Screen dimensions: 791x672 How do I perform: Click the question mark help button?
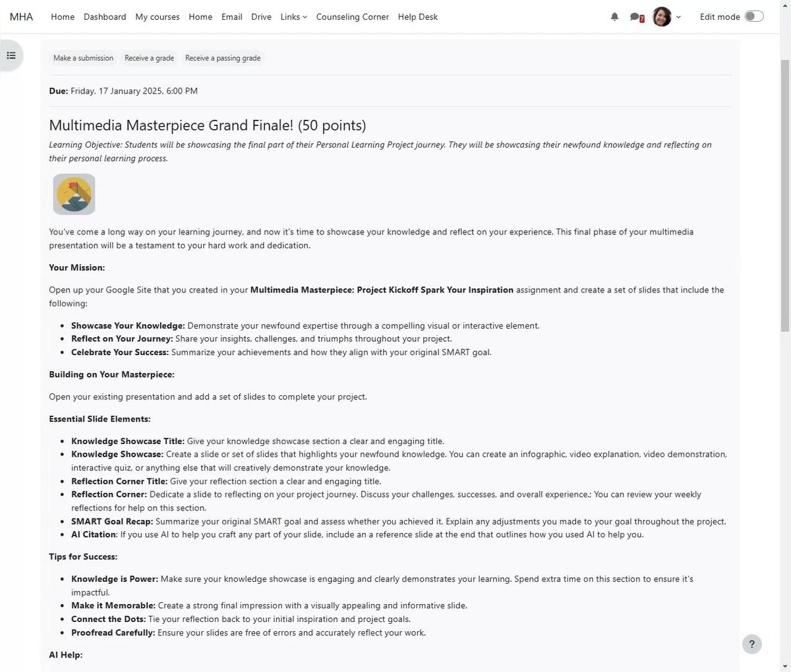pyautogui.click(x=751, y=644)
